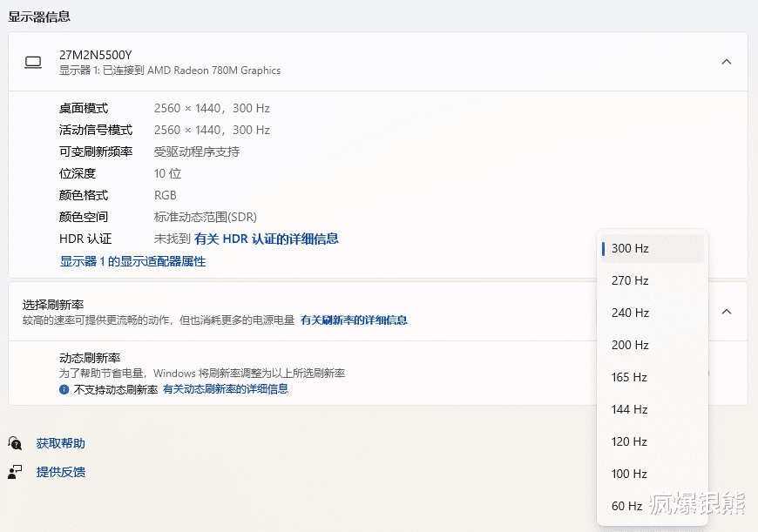
Task: Click the 受驱动程序支持 value text
Action: (x=197, y=152)
